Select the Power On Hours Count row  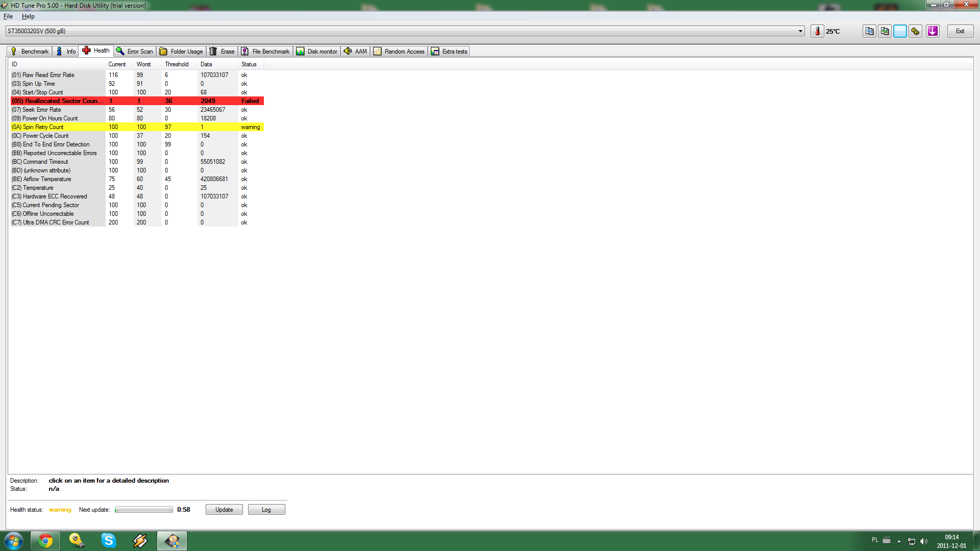(x=137, y=118)
